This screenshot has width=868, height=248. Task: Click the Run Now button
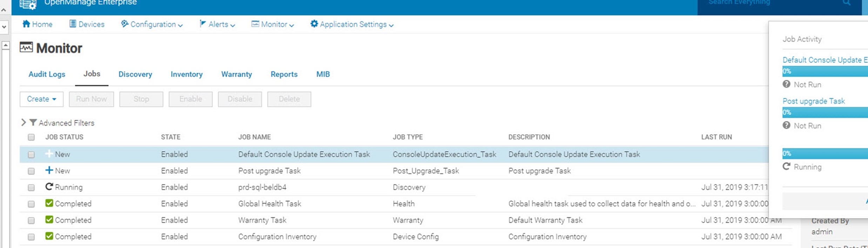pyautogui.click(x=91, y=99)
